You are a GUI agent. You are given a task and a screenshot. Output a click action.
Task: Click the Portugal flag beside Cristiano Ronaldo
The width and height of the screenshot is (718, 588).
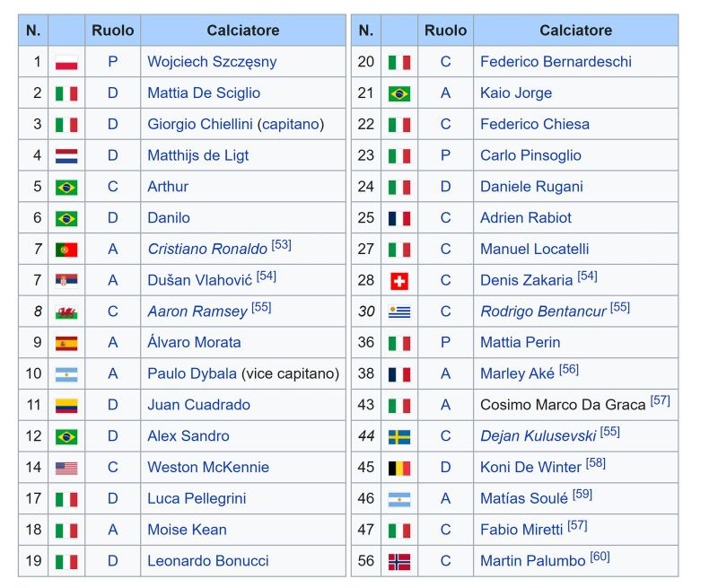click(x=66, y=250)
